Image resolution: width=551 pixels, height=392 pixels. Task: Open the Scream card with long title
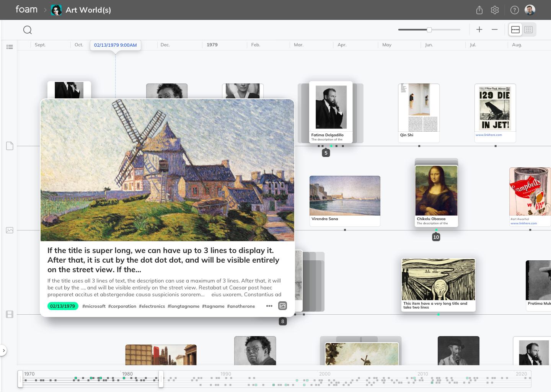pos(439,284)
